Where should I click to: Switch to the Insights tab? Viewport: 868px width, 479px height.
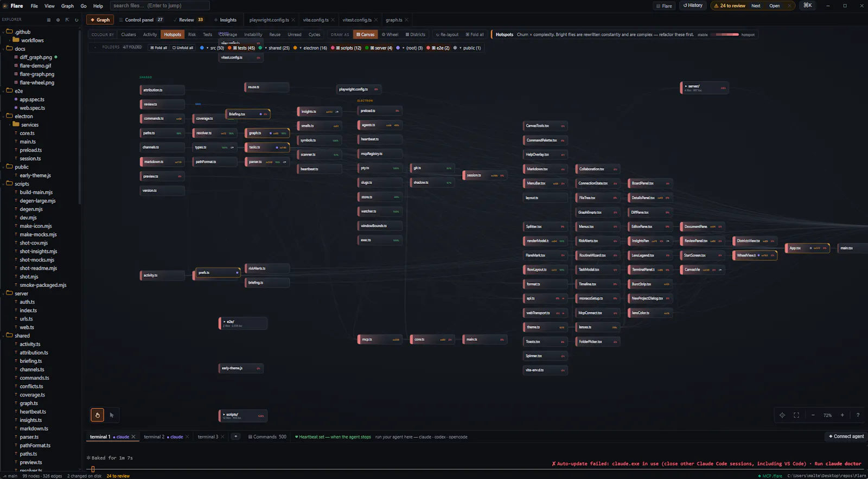coord(226,20)
